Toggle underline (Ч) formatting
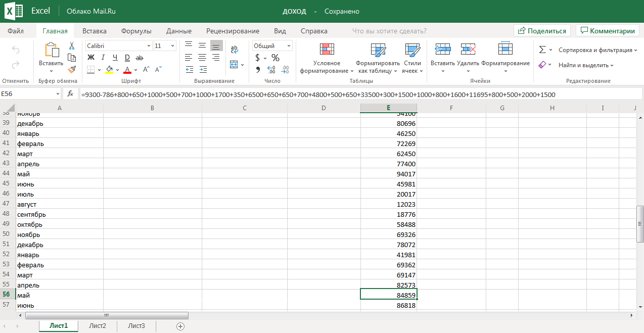Viewport: 644px width, 333px height. pyautogui.click(x=115, y=58)
